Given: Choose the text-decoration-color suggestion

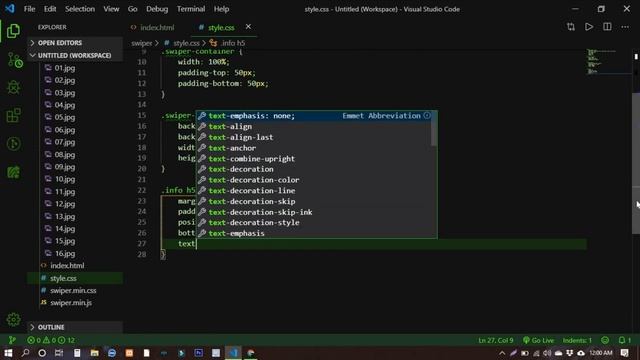Looking at the screenshot, I should 313,180.
